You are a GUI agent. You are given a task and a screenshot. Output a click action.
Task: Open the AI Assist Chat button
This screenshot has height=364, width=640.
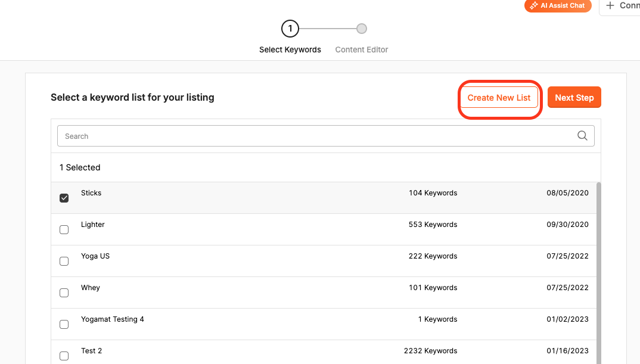558,6
